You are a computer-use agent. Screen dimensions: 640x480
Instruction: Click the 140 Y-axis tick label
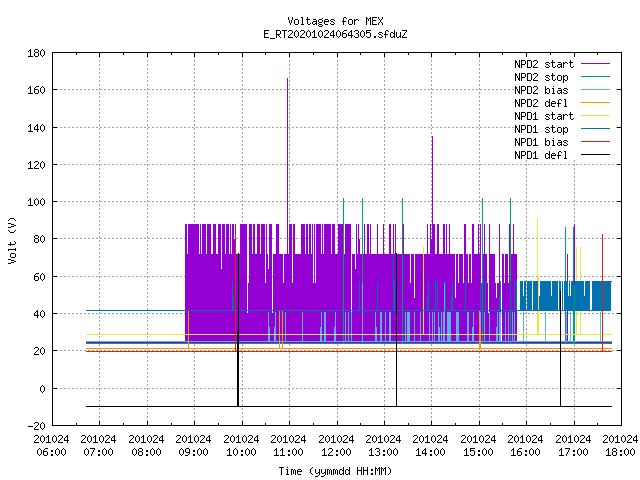[x=36, y=128]
